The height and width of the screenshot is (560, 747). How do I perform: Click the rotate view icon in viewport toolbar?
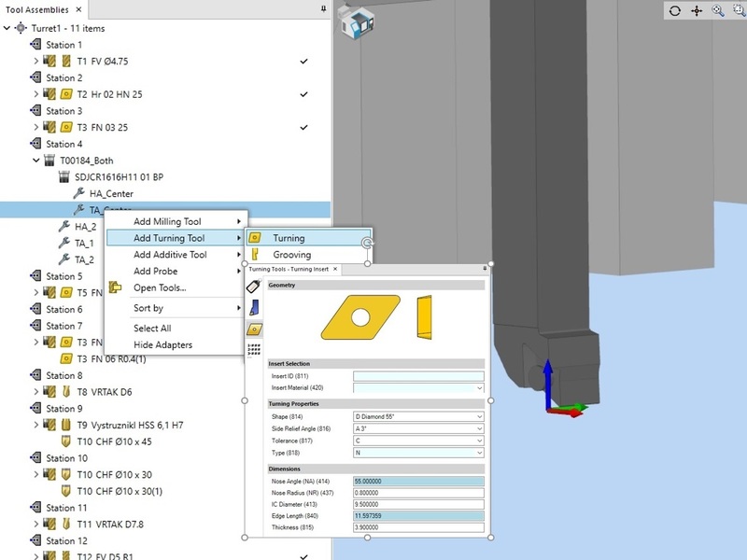(x=676, y=11)
